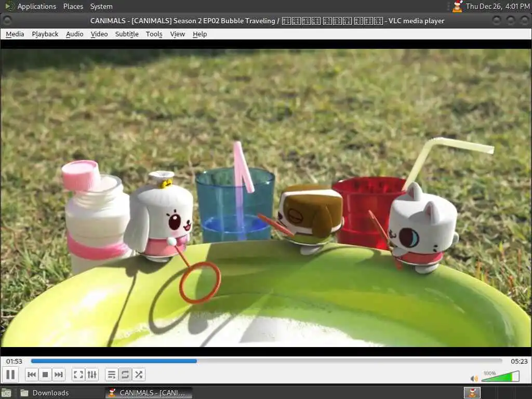The width and height of the screenshot is (532, 399).
Task: Pause the video playback
Action: point(10,375)
